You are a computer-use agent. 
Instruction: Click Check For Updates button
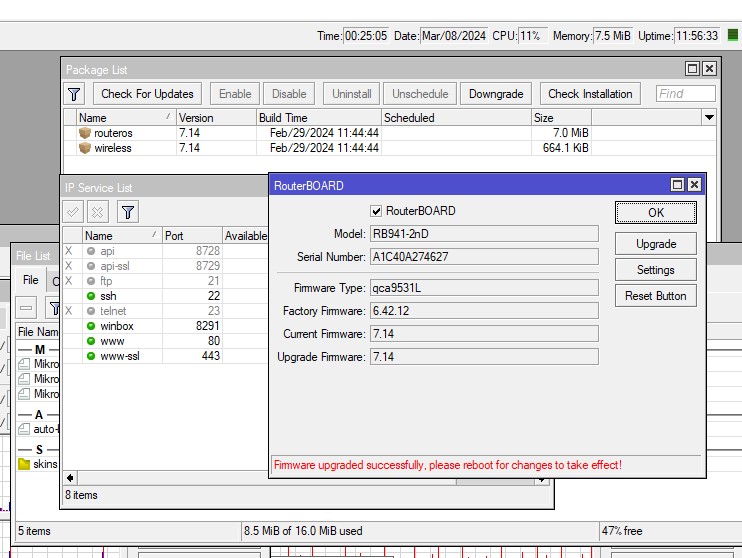tap(147, 94)
